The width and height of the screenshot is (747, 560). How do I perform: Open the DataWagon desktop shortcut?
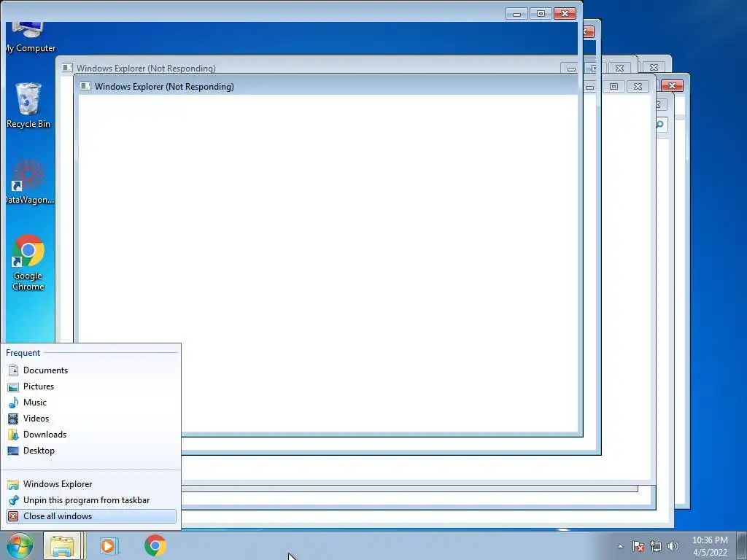point(29,182)
